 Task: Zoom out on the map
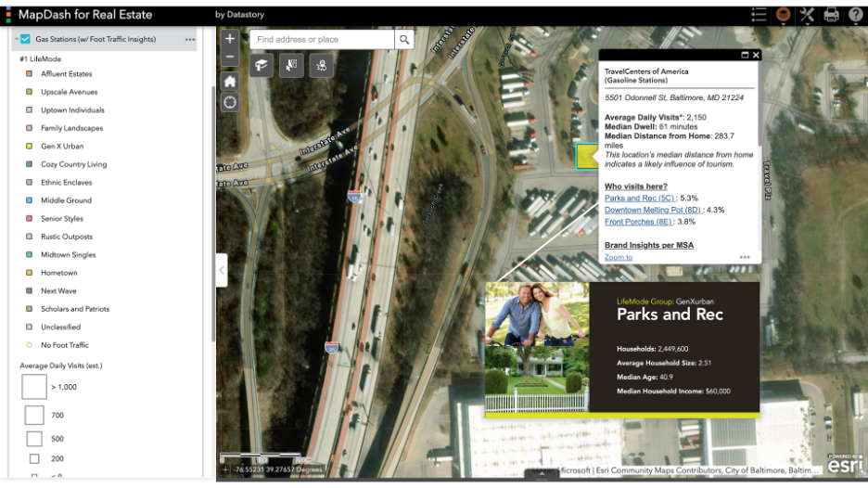tap(230, 57)
